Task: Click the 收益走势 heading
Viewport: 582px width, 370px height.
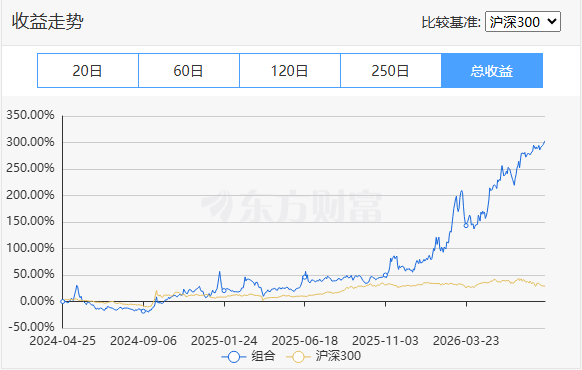Action: (48, 21)
